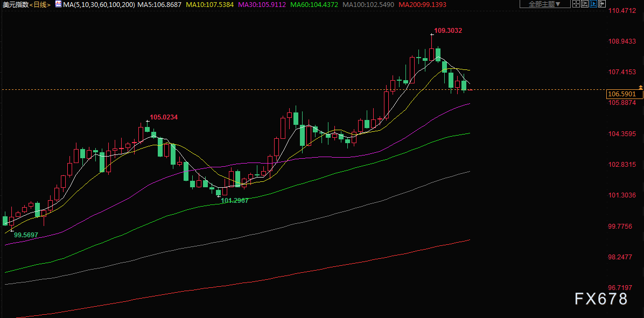Click the 105.8874 axis value
644x318 pixels.
622,103
